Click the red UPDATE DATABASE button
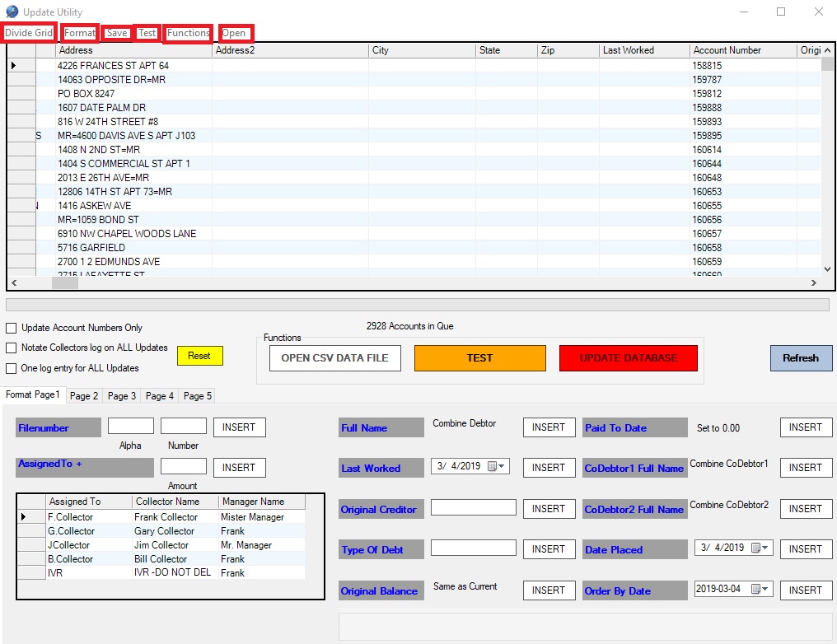Viewport: 837px width, 644px height. 629,358
